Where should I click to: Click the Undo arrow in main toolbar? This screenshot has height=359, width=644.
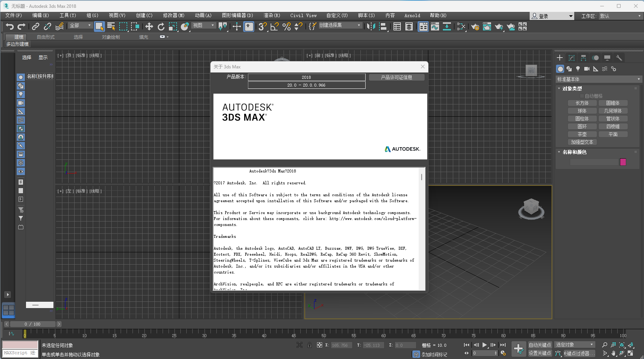[10, 26]
